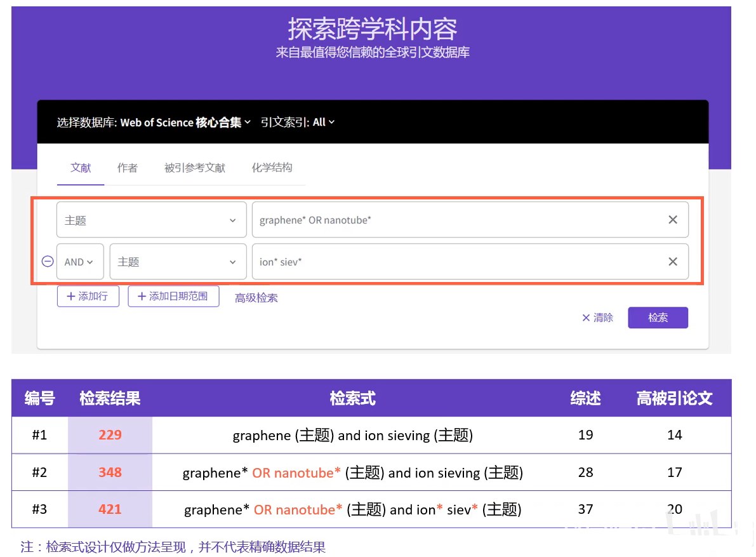
Task: Click inside the graphene* OR nanotube* input field
Action: coord(444,219)
